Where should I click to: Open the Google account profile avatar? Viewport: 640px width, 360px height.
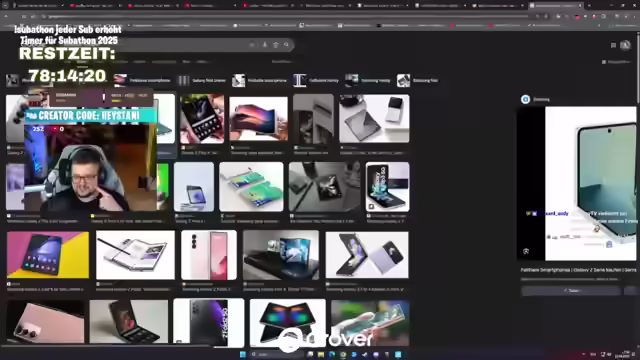pyautogui.click(x=625, y=45)
